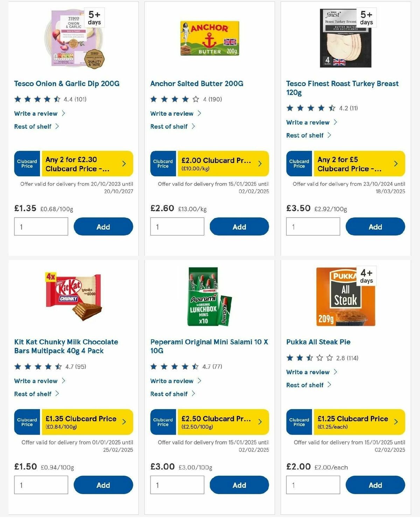Expand Rest of shelf for Tesco Onion & Garlic Dip
The image size is (420, 518).
click(32, 126)
